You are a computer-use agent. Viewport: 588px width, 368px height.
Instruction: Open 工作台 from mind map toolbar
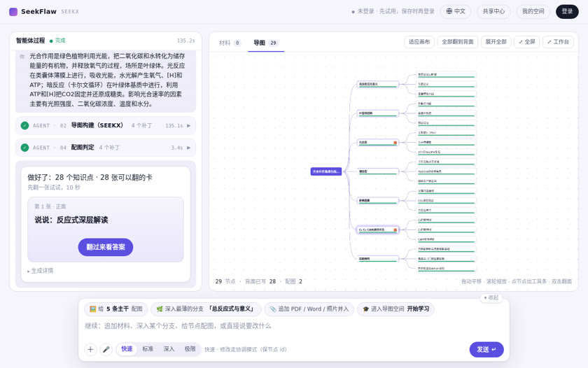click(558, 41)
